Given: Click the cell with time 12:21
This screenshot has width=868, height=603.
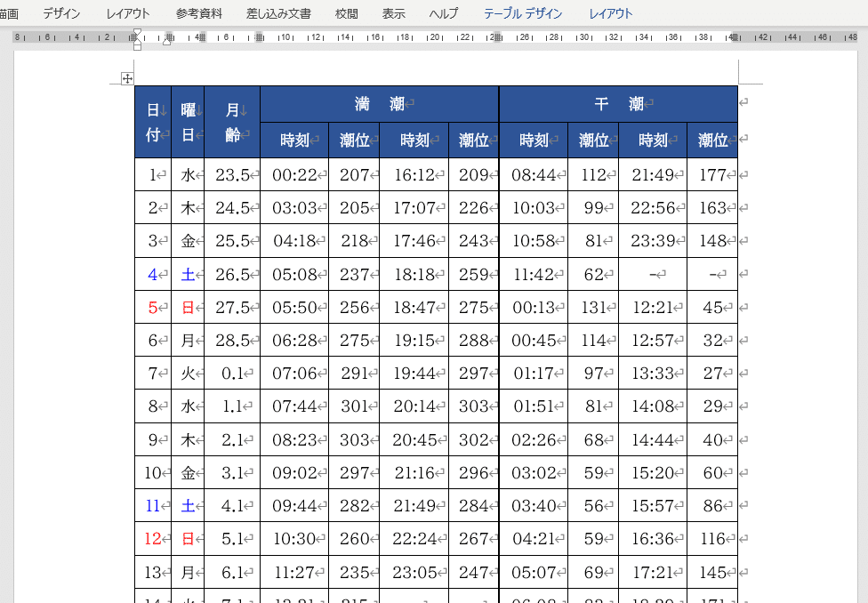Looking at the screenshot, I should 653,308.
